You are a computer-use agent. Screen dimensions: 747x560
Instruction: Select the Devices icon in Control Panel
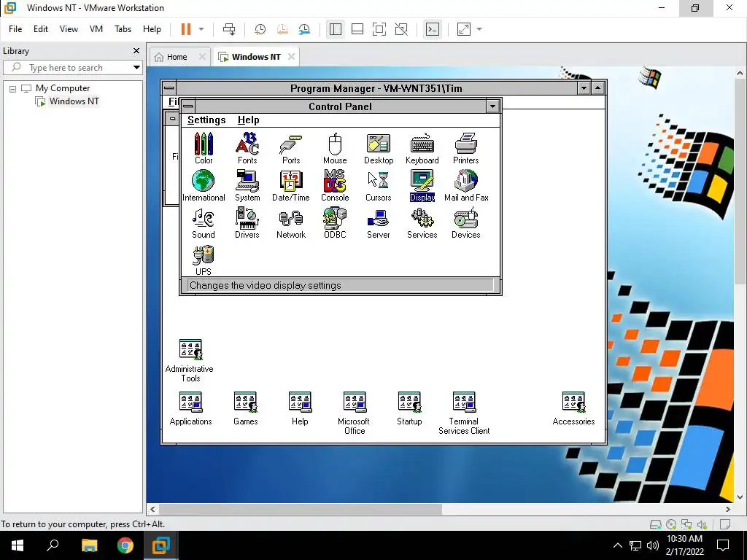[466, 223]
